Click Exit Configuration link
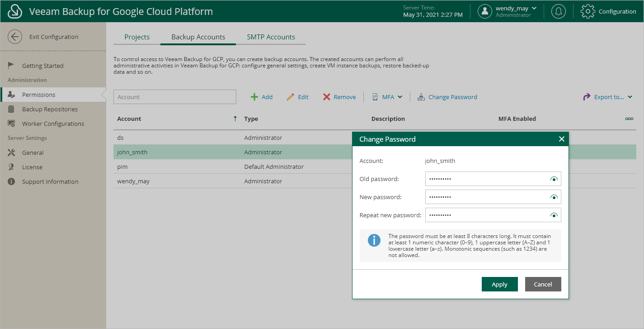This screenshot has height=329, width=644. (54, 37)
